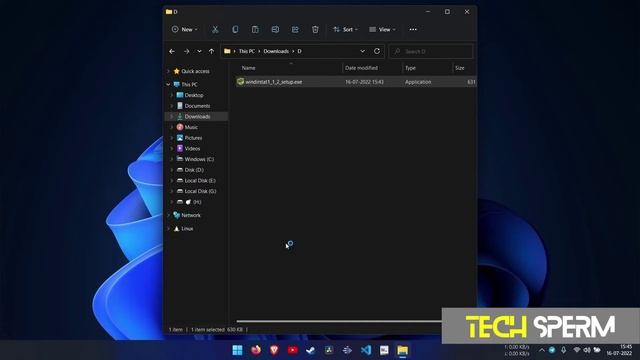Collapse the This PC tree node
This screenshot has height=360, width=640.
168,84
